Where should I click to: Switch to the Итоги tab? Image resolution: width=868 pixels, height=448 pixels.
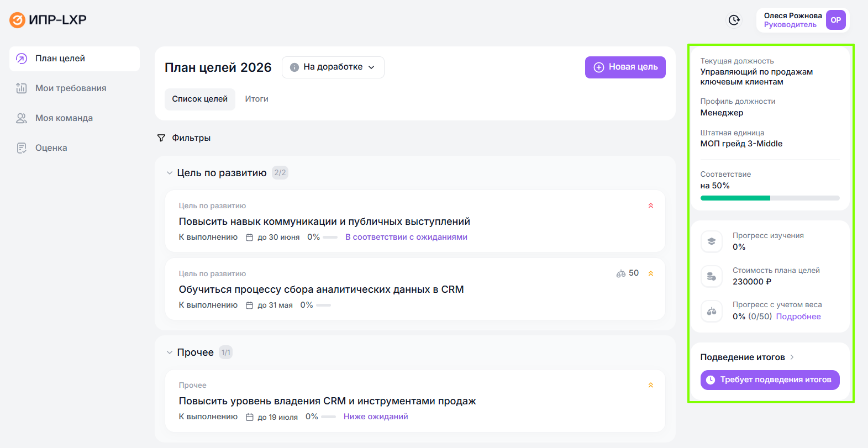coord(256,99)
